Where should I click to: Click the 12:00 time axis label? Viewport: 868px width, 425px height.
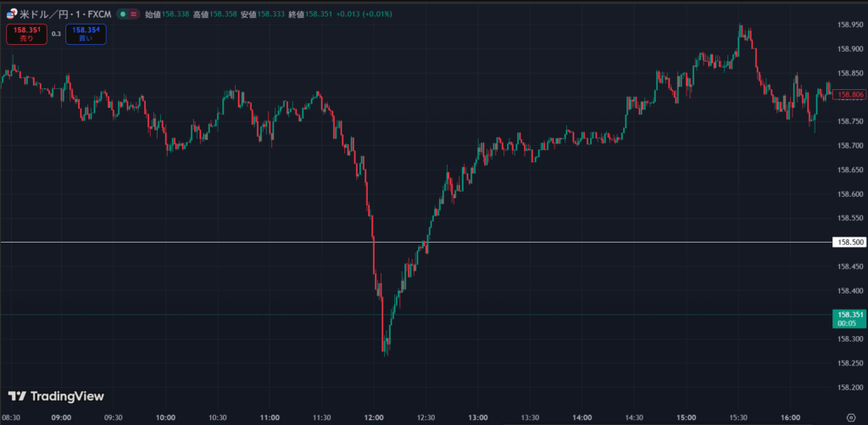(374, 417)
